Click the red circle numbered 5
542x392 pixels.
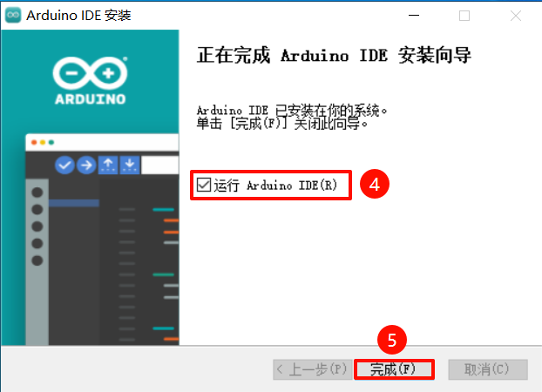click(392, 340)
